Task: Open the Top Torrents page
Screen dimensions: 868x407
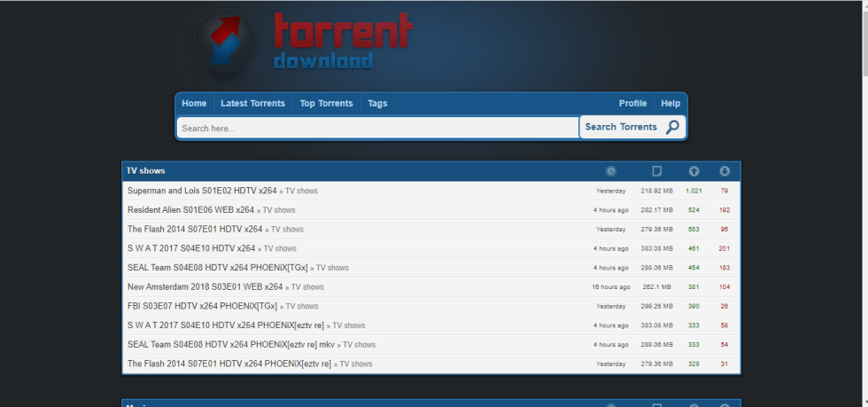Action: (x=326, y=104)
